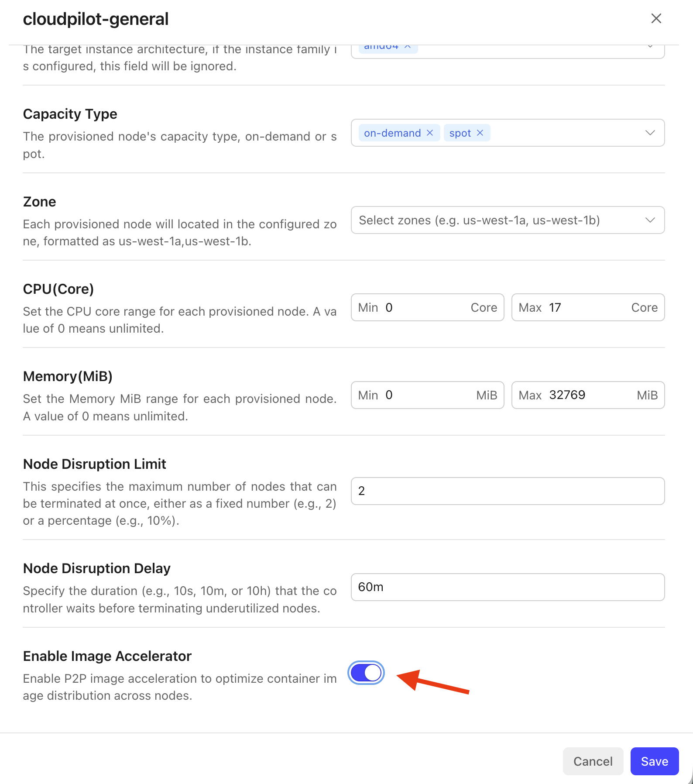Select the spot tag label
This screenshot has width=693, height=784.
coord(460,133)
